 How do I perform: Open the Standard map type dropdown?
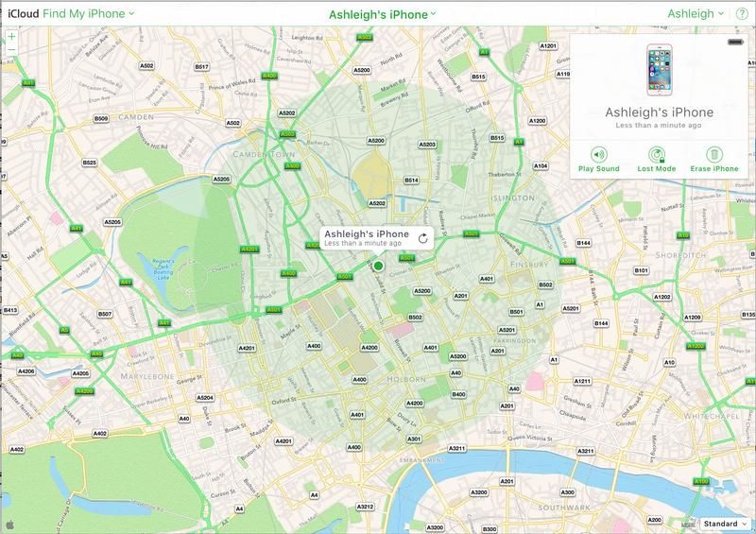pyautogui.click(x=725, y=524)
